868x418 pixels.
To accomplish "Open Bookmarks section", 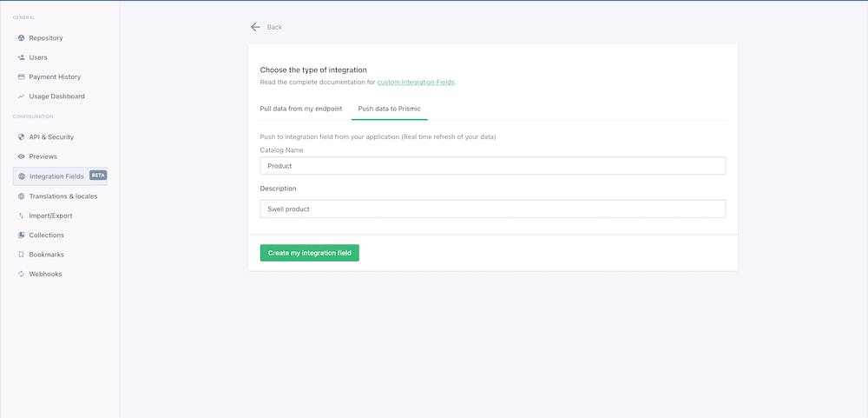I will pyautogui.click(x=47, y=255).
